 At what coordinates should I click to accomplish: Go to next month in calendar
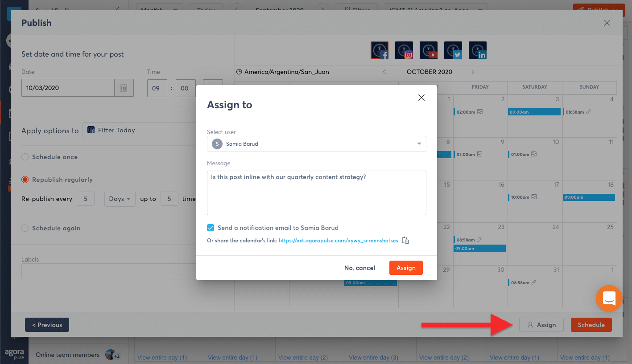[x=473, y=72]
